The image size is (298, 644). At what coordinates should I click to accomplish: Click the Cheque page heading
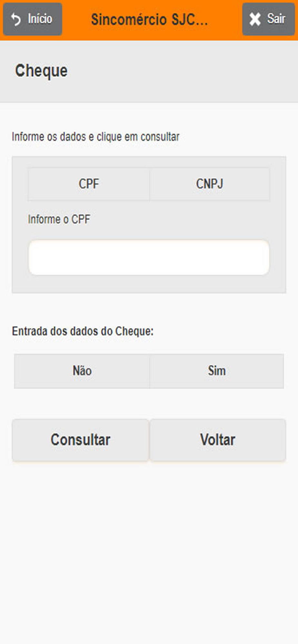click(x=41, y=71)
